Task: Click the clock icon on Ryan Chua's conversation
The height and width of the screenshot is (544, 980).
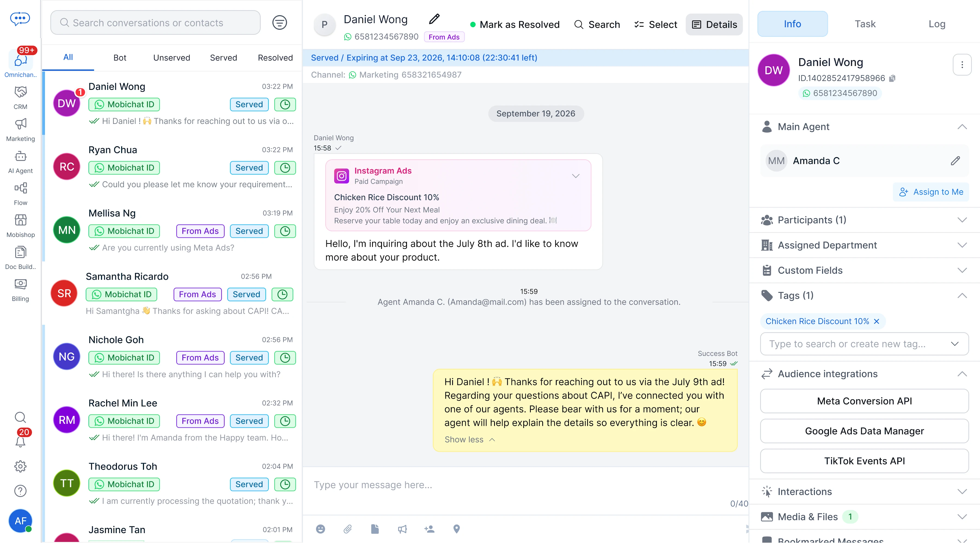Action: click(285, 168)
